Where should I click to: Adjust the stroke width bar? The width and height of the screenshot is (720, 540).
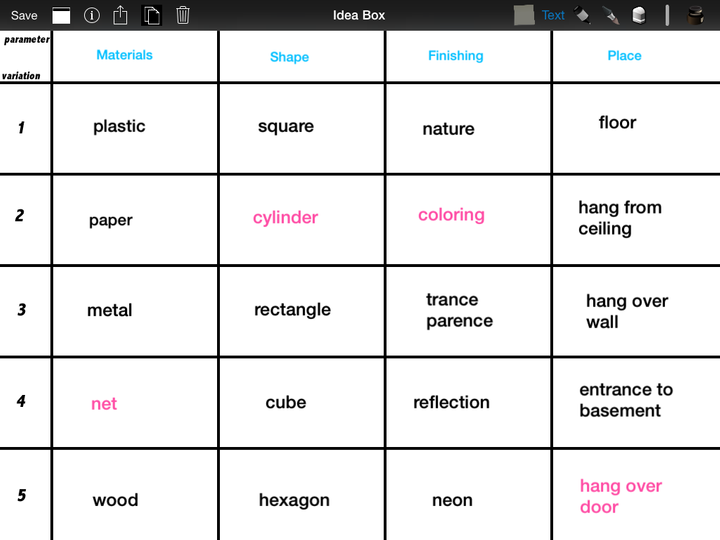pyautogui.click(x=667, y=15)
